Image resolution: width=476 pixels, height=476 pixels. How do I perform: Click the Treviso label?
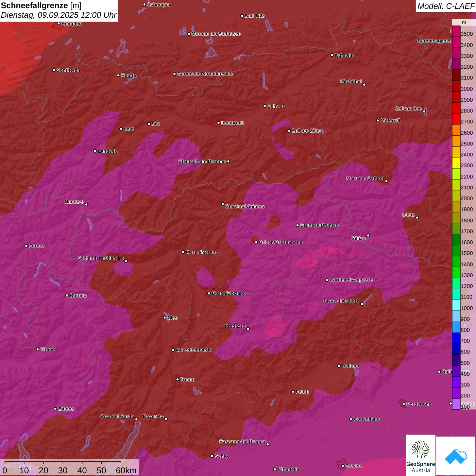click(354, 466)
